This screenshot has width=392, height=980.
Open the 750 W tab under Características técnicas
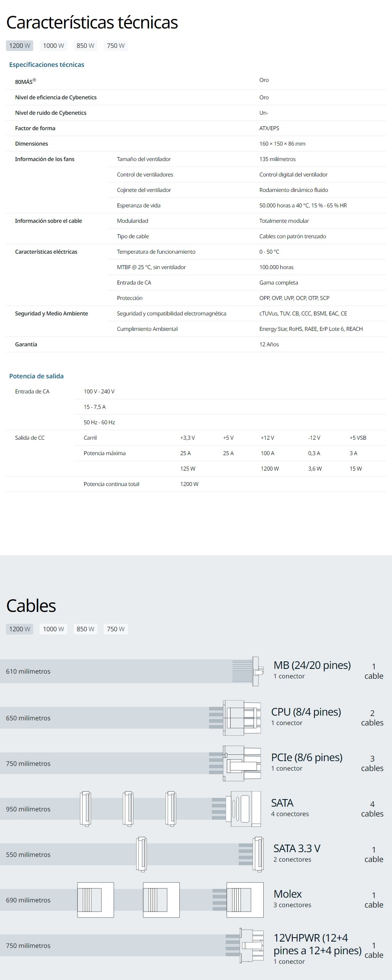tap(115, 46)
